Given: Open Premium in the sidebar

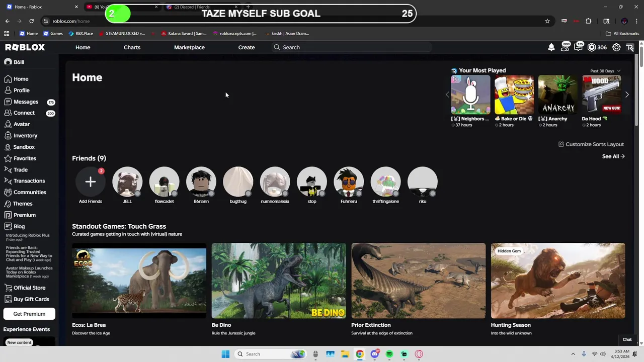Looking at the screenshot, I should [x=24, y=215].
